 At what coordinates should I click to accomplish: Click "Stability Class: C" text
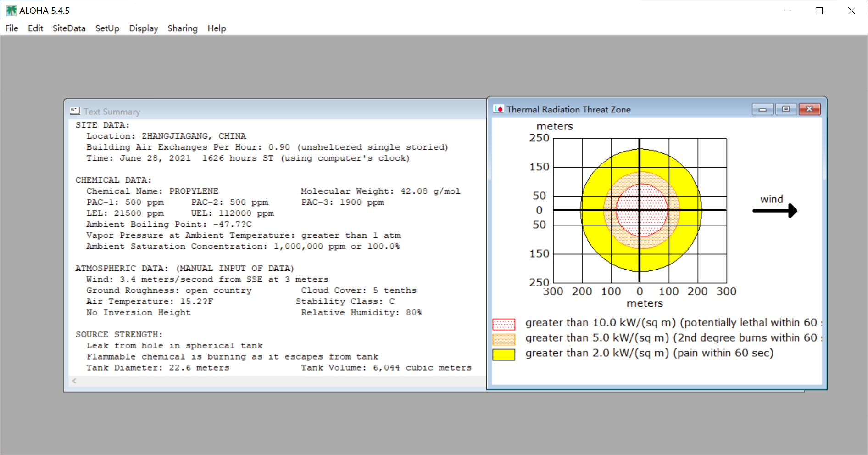345,301
